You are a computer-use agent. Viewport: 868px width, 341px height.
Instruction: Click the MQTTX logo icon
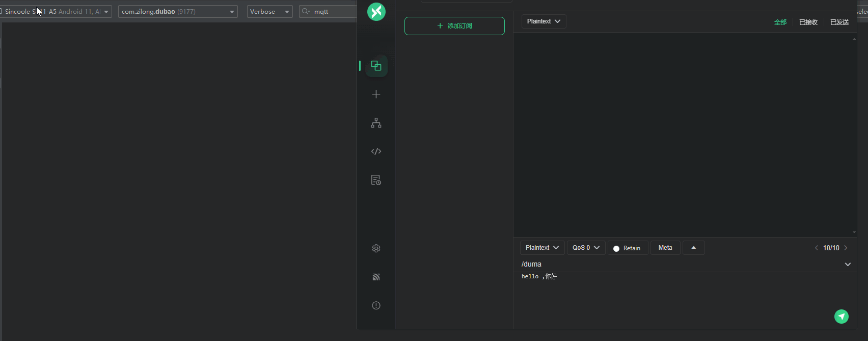click(376, 11)
